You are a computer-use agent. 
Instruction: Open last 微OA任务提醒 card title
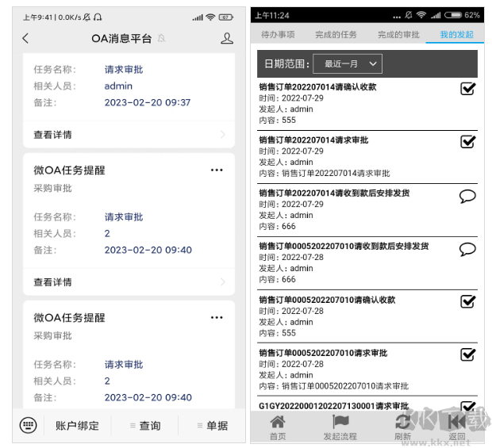(x=69, y=318)
